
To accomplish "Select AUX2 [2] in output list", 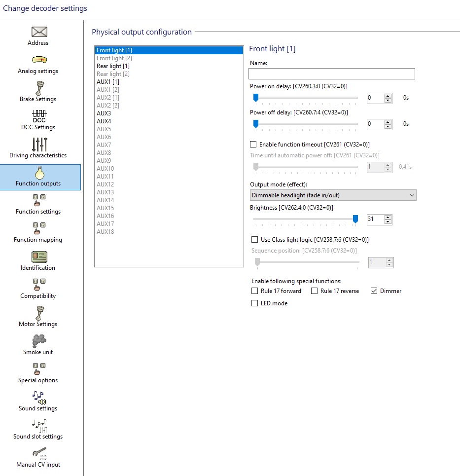I will click(169, 106).
